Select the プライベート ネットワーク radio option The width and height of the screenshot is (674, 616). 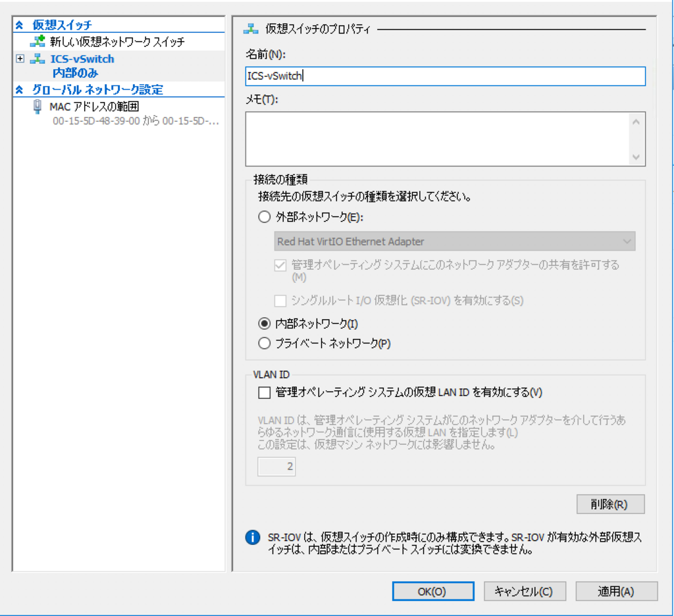[x=264, y=343]
